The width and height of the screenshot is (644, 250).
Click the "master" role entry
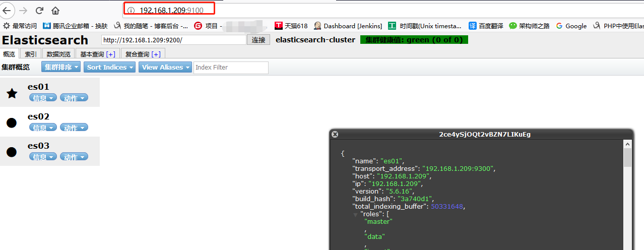tap(378, 221)
